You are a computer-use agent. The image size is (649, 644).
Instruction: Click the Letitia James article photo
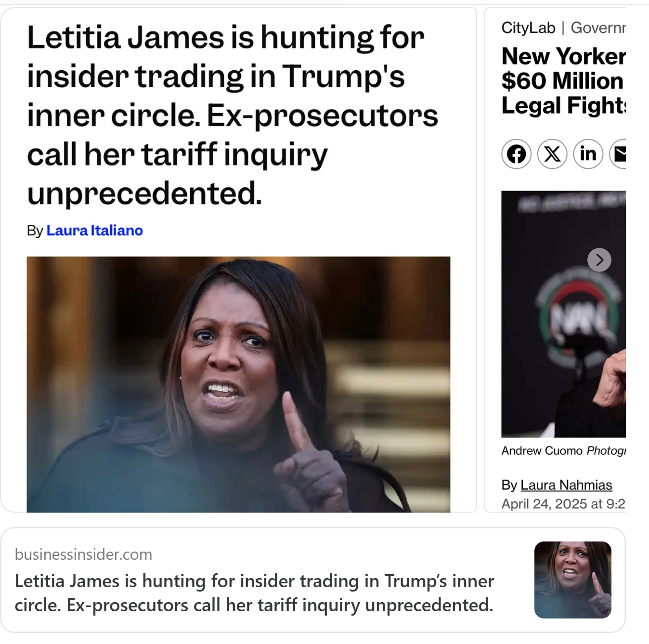click(x=238, y=384)
